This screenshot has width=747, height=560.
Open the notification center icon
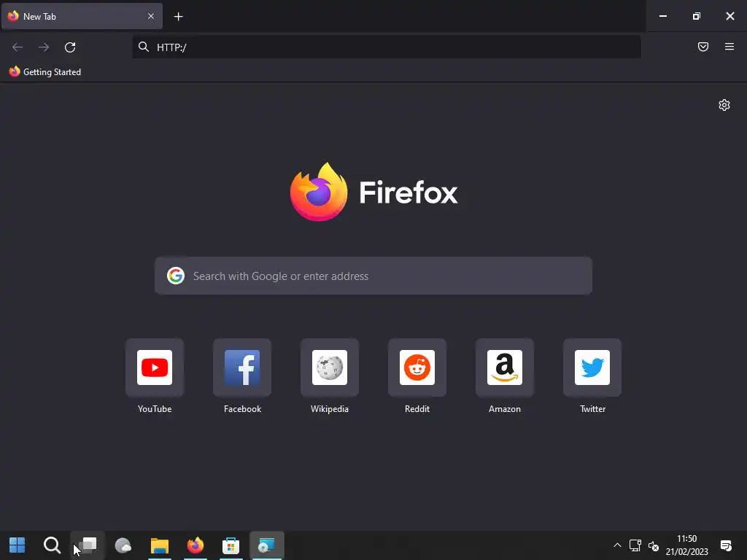726,545
